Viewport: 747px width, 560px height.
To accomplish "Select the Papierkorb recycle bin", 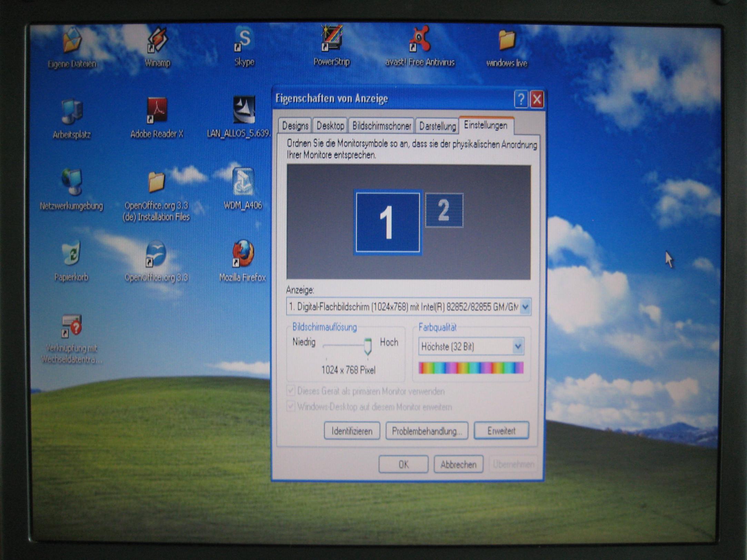I will pyautogui.click(x=71, y=253).
